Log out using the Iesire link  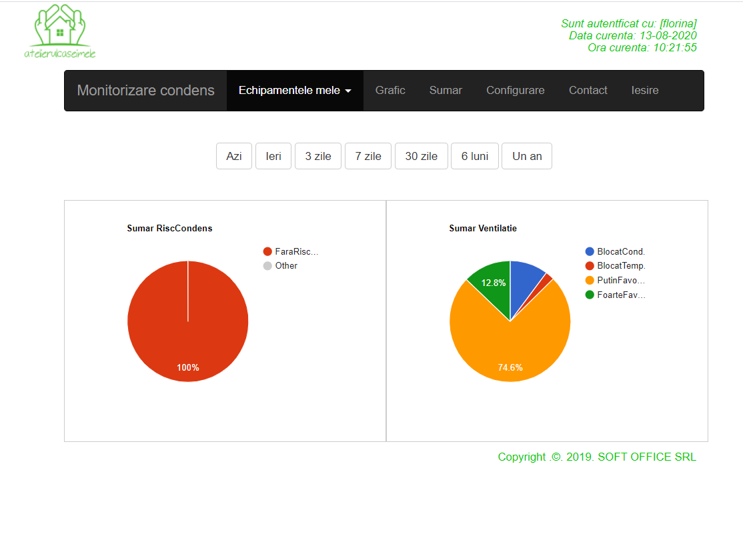point(645,91)
